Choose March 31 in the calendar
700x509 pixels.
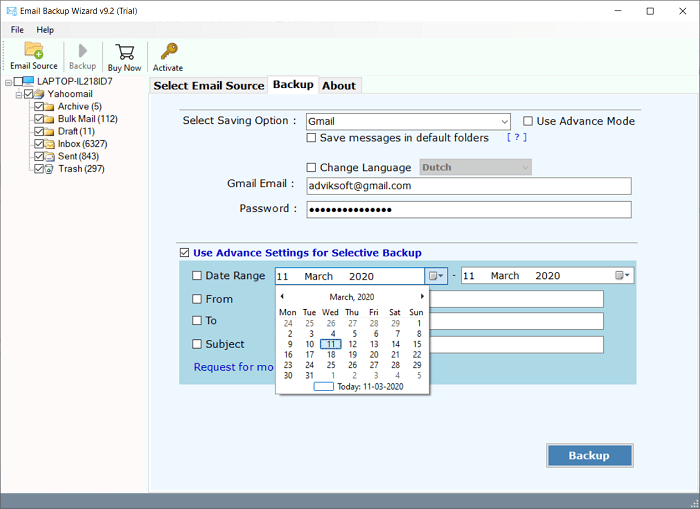click(309, 376)
